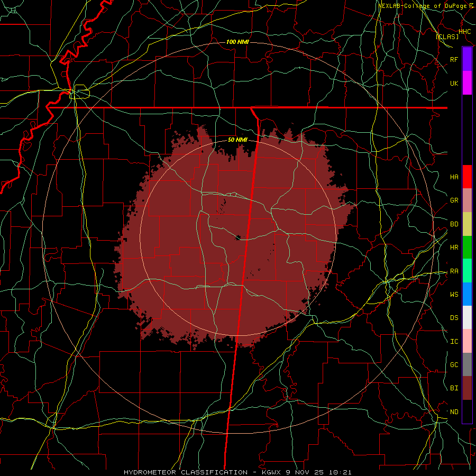
Task: Click the GC gray legend swatch
Action: click(x=467, y=364)
